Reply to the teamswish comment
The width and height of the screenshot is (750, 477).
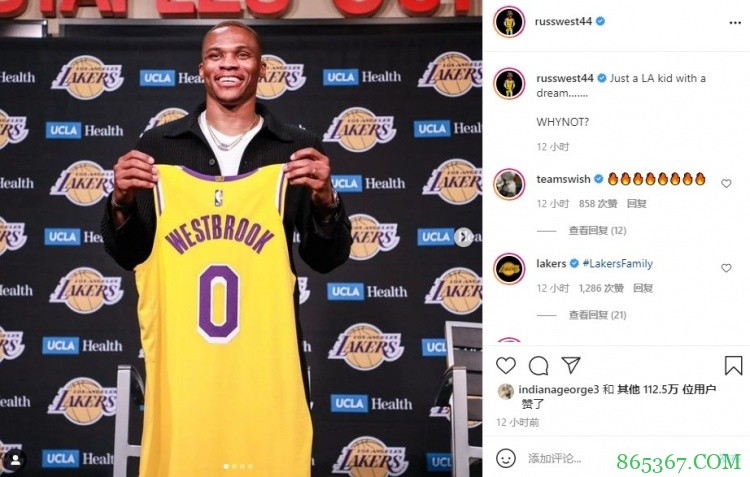coord(637,204)
